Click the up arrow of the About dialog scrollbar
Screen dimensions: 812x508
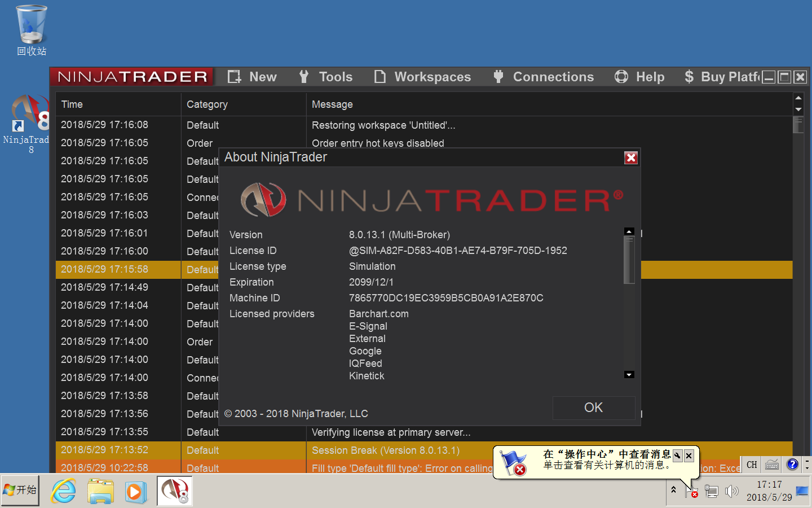629,231
